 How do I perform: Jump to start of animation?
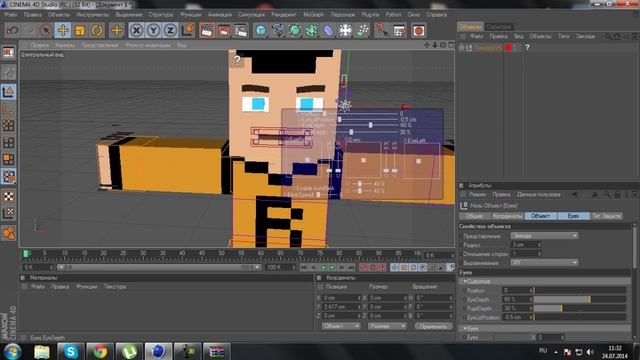click(304, 268)
